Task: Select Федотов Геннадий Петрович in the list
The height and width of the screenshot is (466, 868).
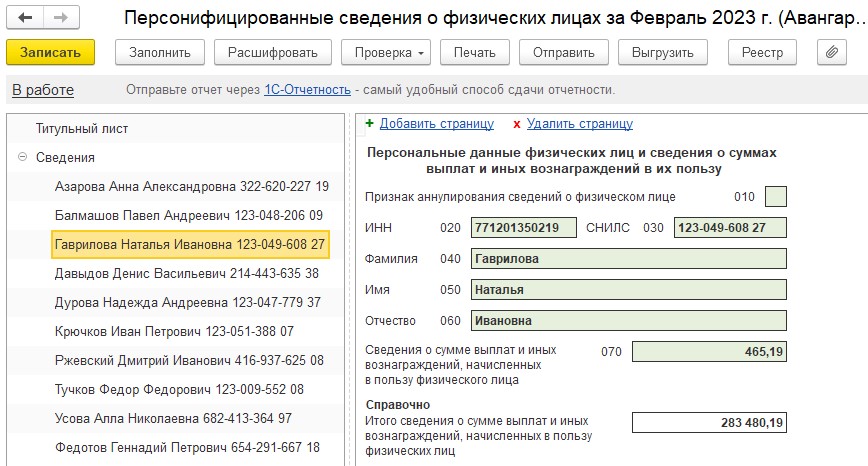Action: tap(187, 447)
